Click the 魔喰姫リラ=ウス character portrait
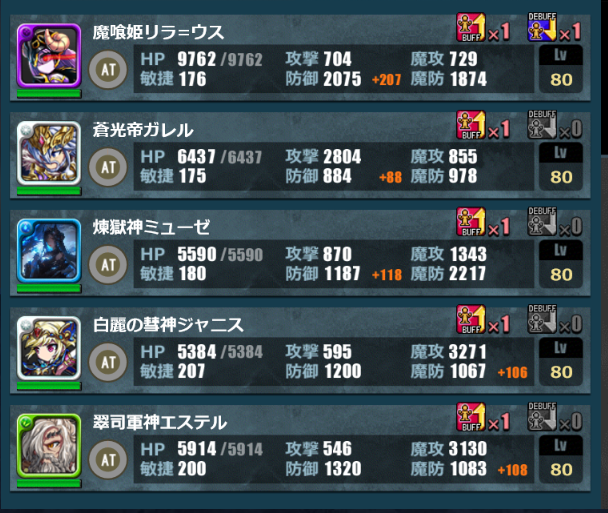Image resolution: width=608 pixels, height=513 pixels. [x=49, y=56]
